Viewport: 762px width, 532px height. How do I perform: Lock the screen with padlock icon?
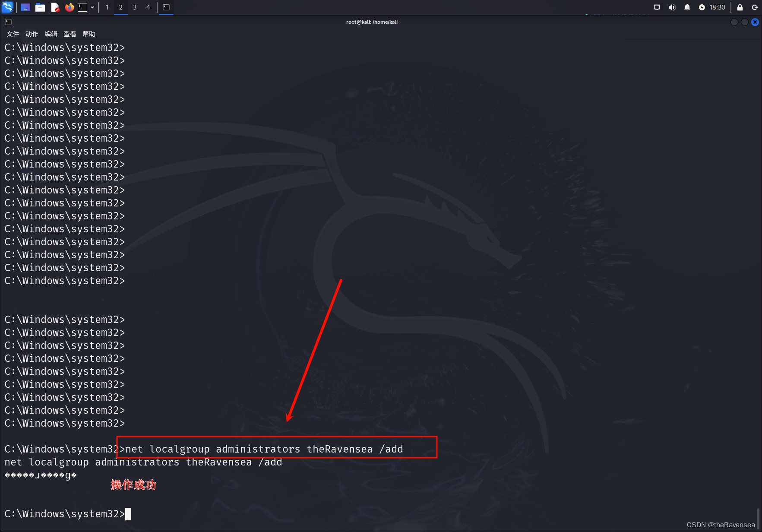pos(740,7)
